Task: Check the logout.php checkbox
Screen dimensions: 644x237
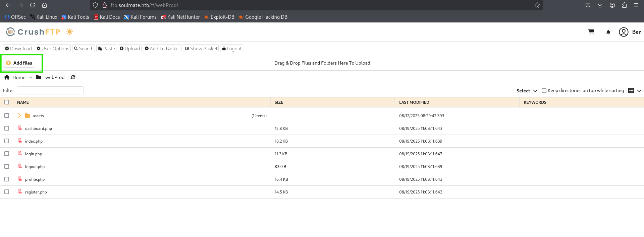Action: tap(7, 166)
